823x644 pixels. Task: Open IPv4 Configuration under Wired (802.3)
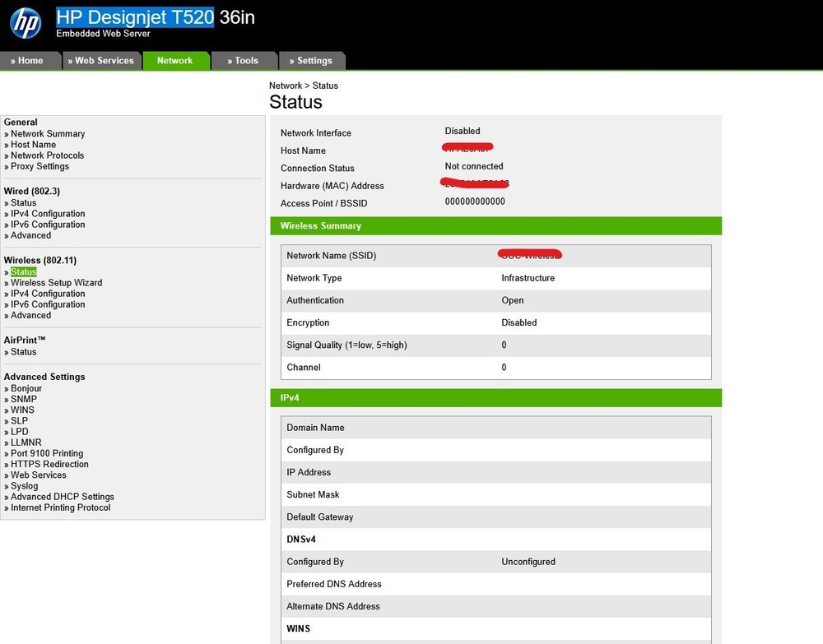click(x=48, y=214)
